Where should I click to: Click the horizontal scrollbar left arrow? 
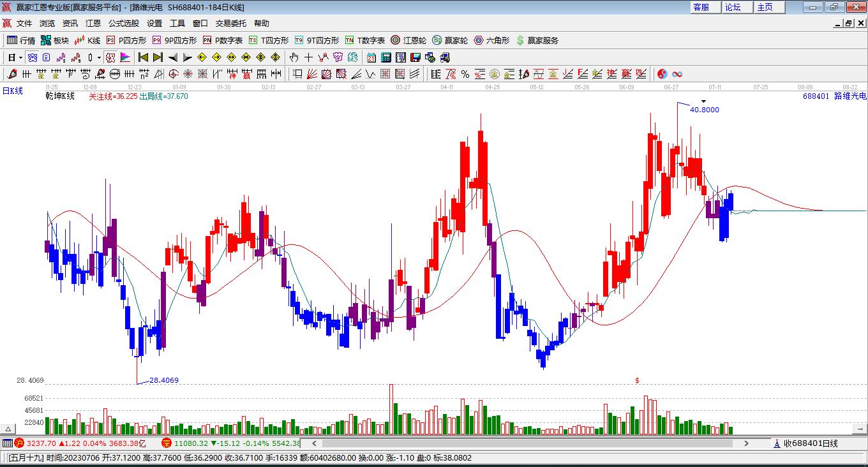point(315,443)
